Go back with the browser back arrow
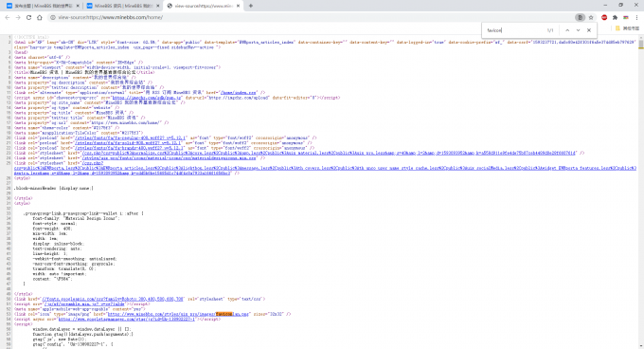Screen dimensions: 644x349 point(7,17)
